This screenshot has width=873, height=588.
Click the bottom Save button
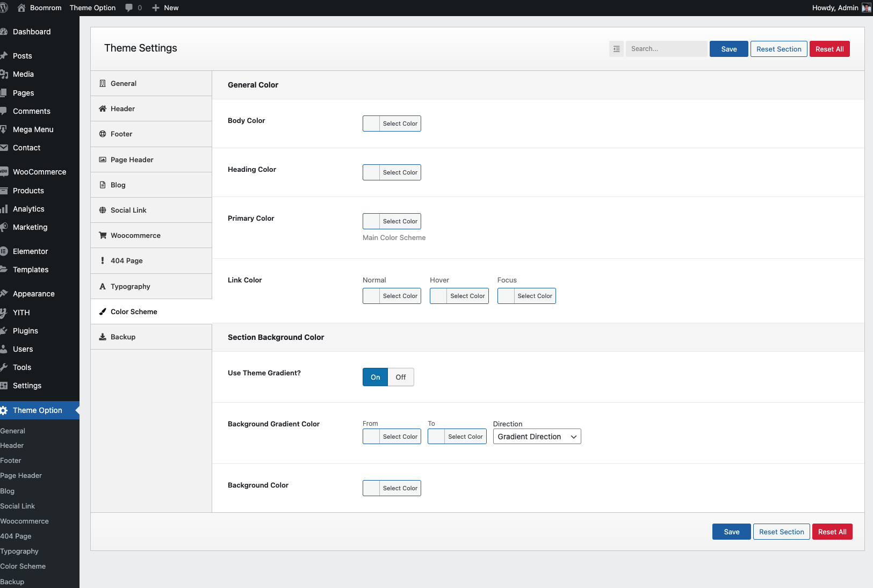point(731,532)
